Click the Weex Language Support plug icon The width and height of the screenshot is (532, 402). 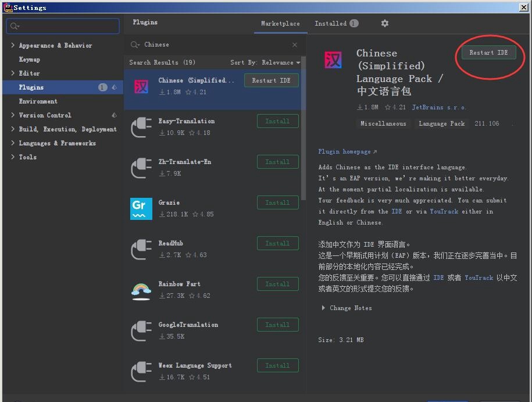[141, 371]
